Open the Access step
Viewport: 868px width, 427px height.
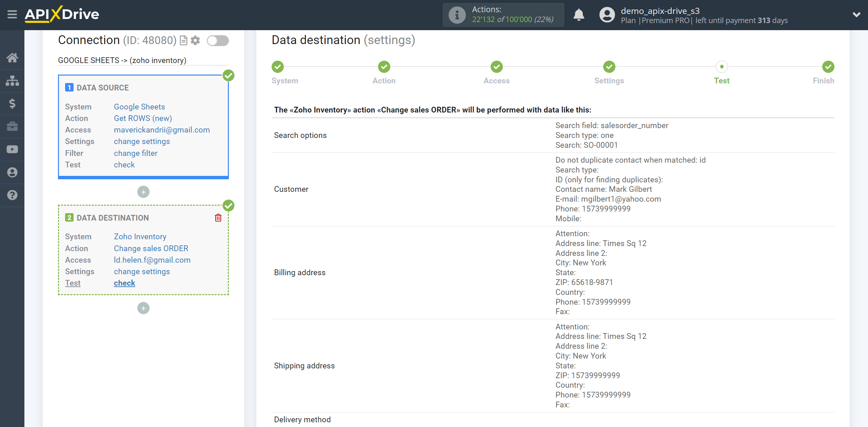click(x=497, y=67)
